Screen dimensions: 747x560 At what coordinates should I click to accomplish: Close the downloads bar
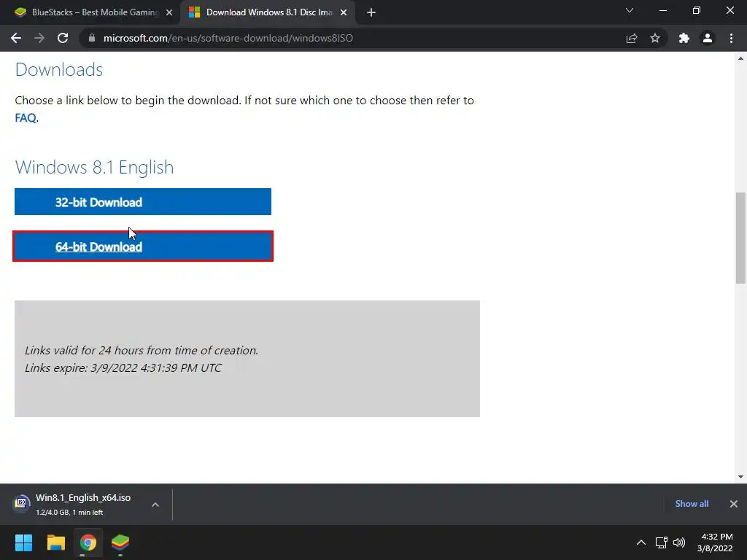click(x=734, y=504)
